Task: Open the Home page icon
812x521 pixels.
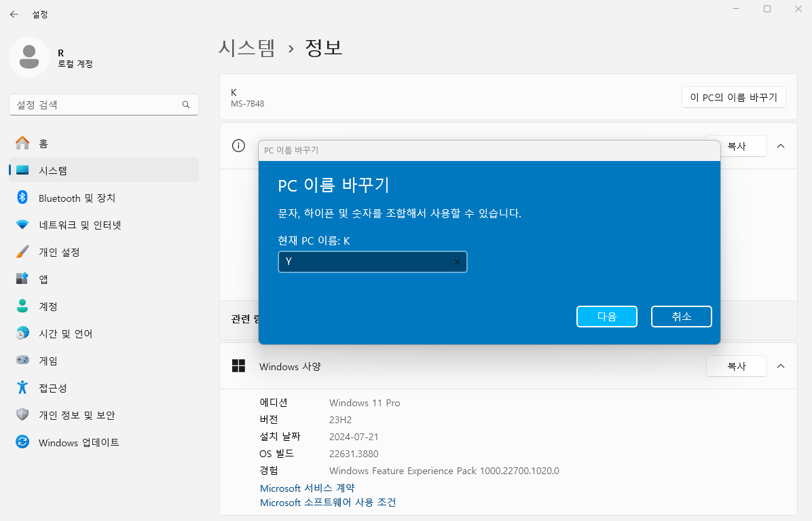Action: click(22, 143)
